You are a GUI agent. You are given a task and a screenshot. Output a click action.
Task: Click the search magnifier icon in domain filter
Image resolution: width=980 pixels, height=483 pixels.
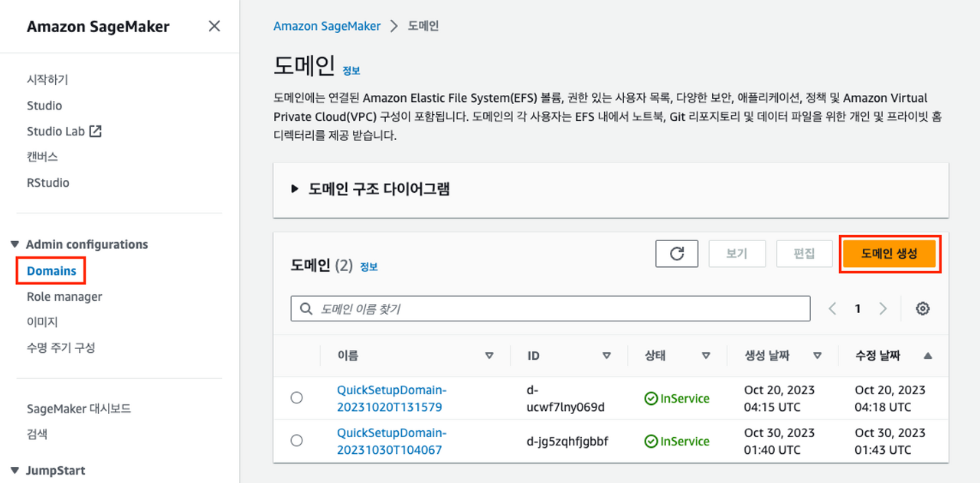tap(306, 308)
